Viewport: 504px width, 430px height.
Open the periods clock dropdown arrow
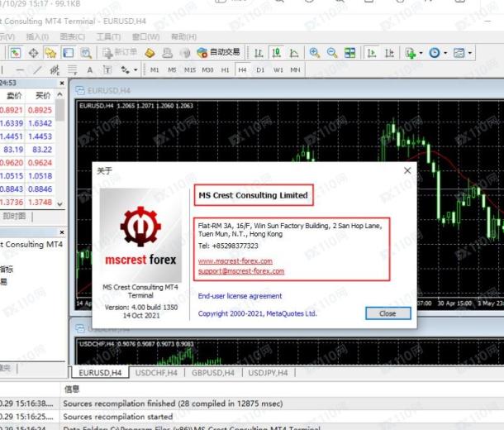tap(445, 53)
